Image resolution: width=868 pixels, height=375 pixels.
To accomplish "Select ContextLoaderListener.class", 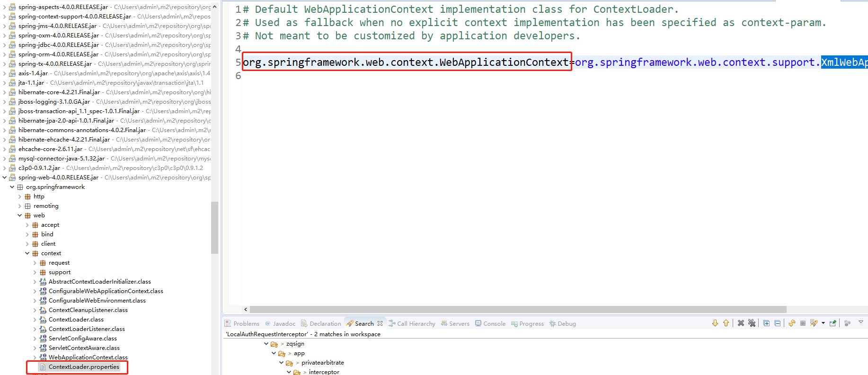I will click(x=87, y=329).
